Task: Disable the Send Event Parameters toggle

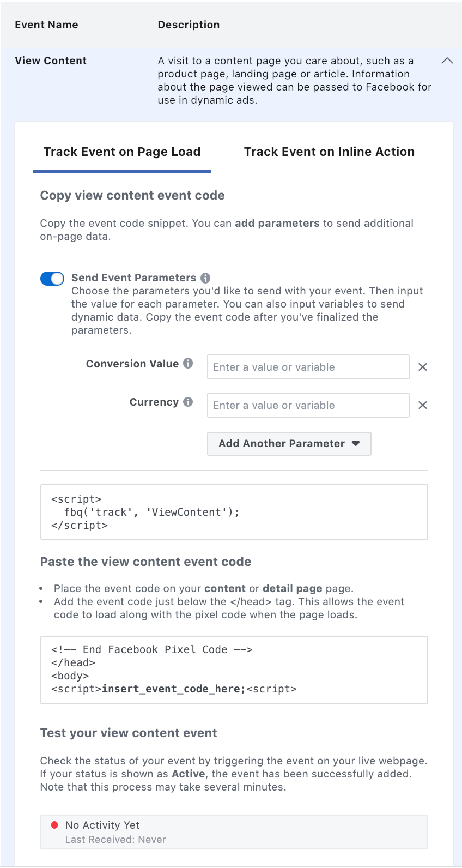Action: coord(52,279)
